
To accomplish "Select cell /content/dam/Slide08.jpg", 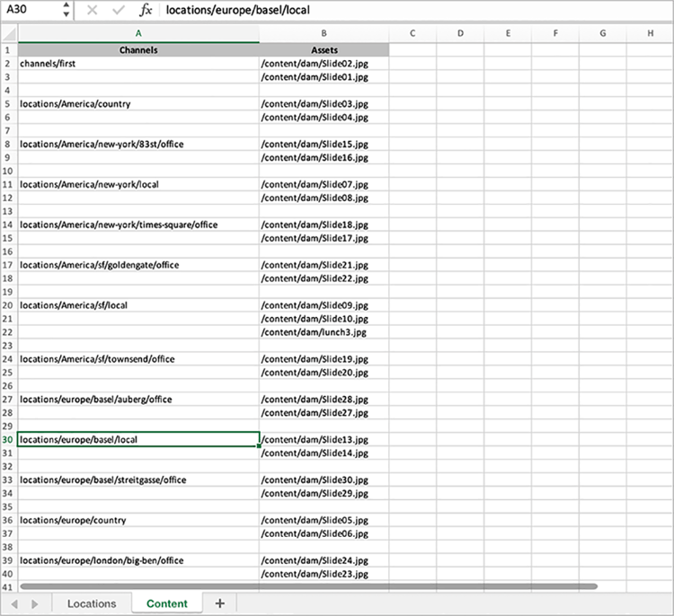I will [x=324, y=198].
